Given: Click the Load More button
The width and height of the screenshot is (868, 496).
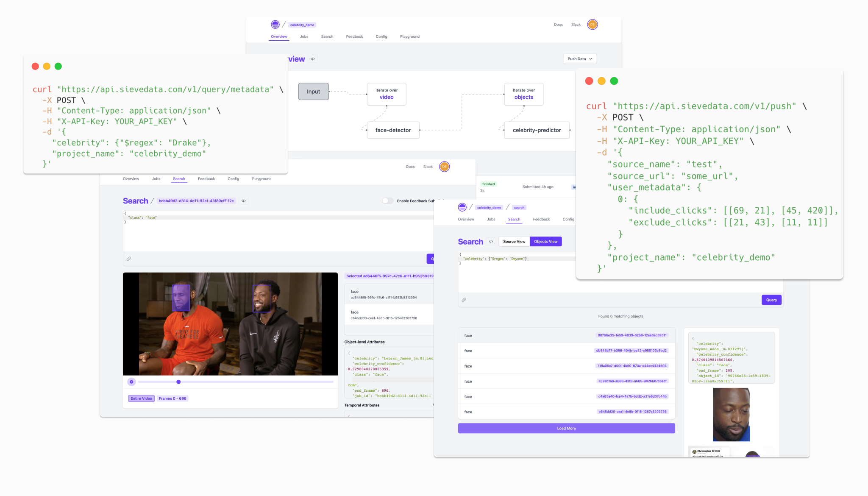Looking at the screenshot, I should click(x=566, y=428).
